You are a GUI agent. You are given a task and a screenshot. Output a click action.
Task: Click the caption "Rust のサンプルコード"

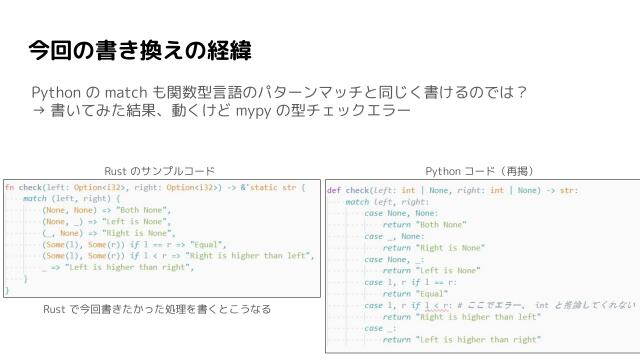159,171
